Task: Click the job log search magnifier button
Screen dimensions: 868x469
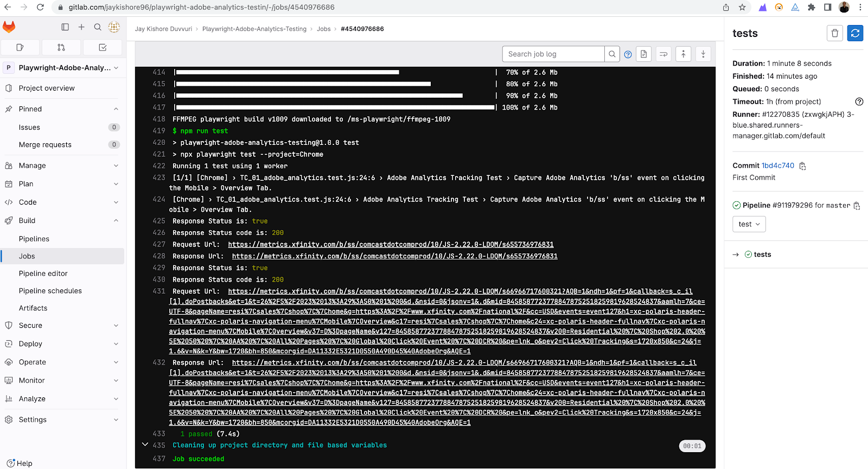Action: coord(612,54)
